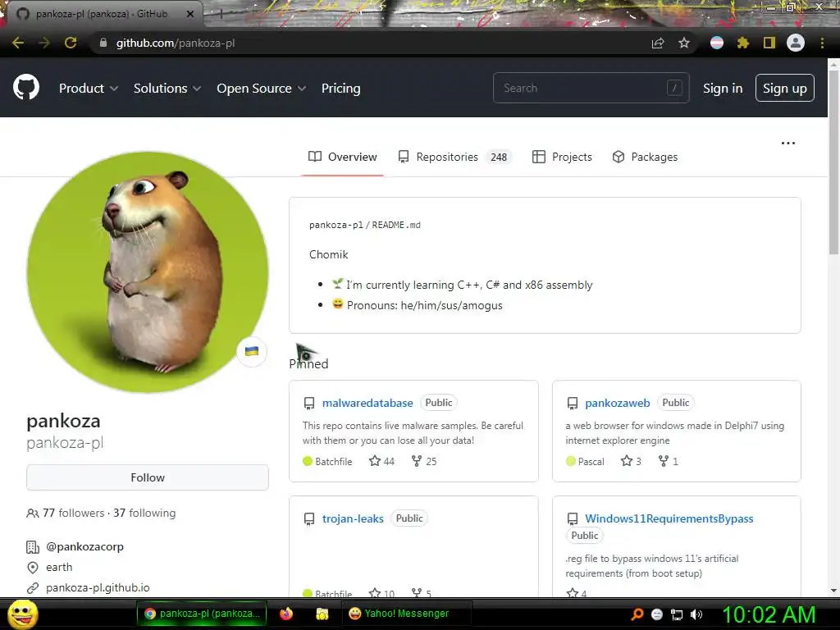Click the star count on pankozaweb
Viewport: 840px width, 630px height.
click(631, 461)
